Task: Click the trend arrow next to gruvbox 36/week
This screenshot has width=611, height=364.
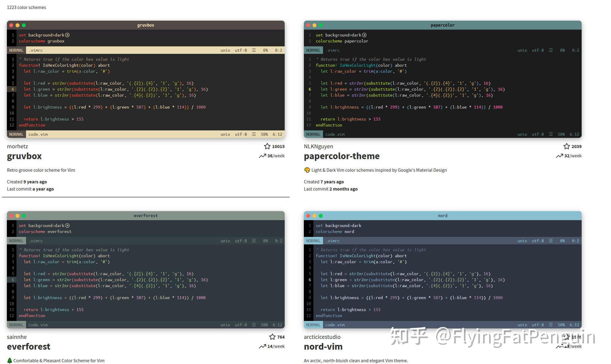Action: (x=263, y=156)
